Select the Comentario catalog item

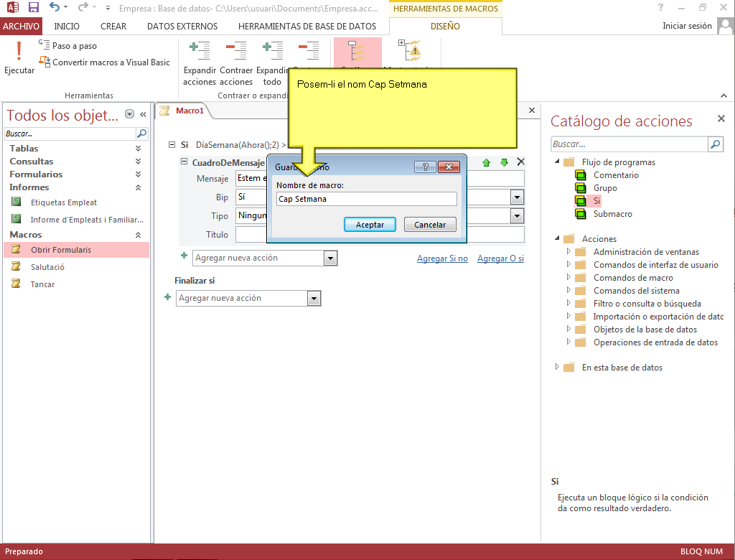click(x=616, y=175)
